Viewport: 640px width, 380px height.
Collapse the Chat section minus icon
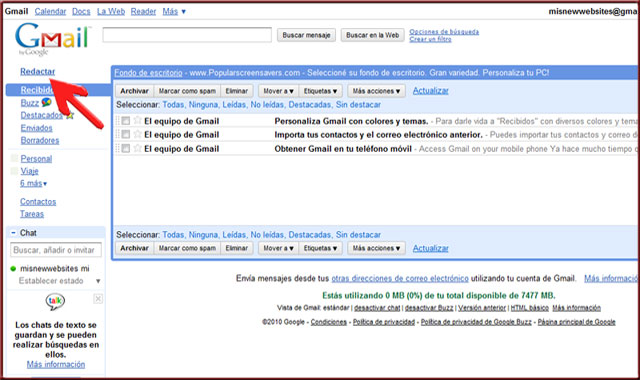click(x=13, y=233)
